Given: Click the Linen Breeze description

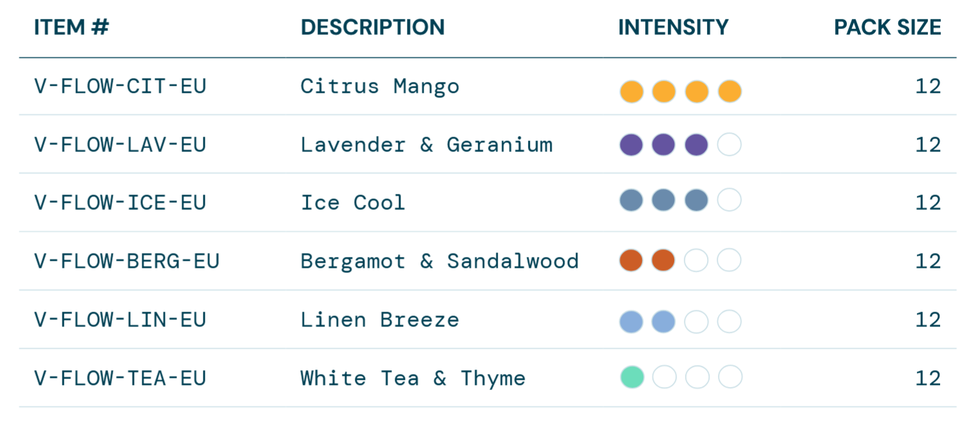Looking at the screenshot, I should [x=380, y=320].
